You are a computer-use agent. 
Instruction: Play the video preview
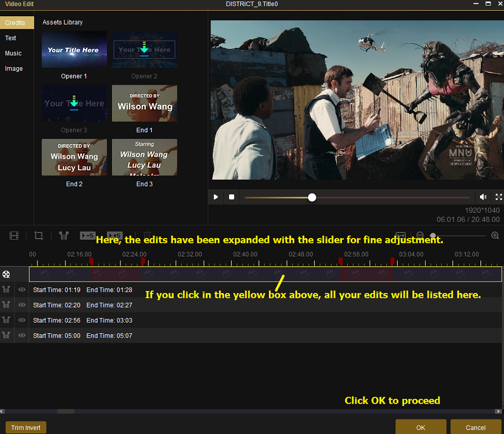216,197
